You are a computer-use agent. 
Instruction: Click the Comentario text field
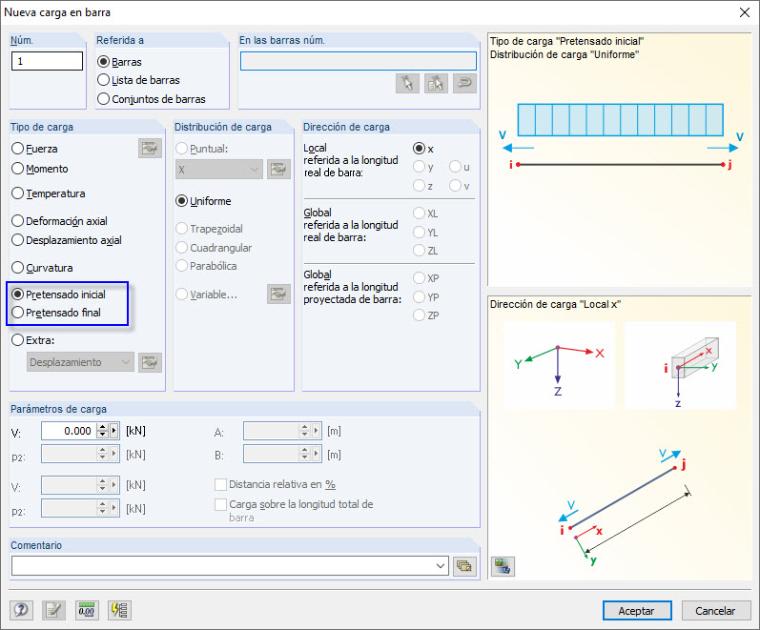(223, 566)
